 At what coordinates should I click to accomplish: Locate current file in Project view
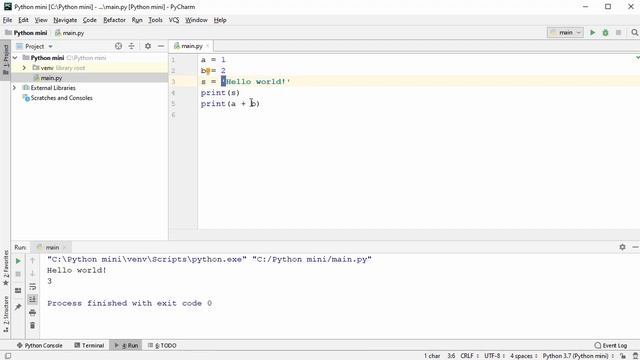[118, 46]
